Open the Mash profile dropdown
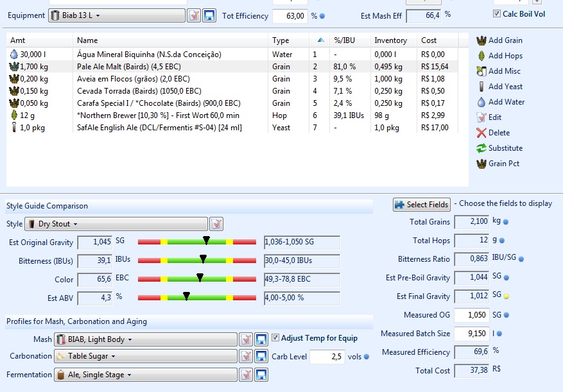 tap(146, 339)
